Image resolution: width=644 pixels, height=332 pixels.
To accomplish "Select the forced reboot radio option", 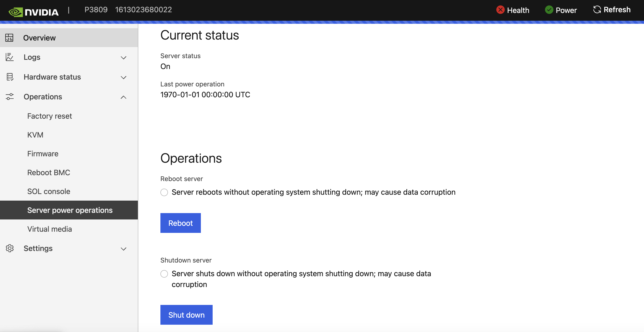I will (164, 192).
